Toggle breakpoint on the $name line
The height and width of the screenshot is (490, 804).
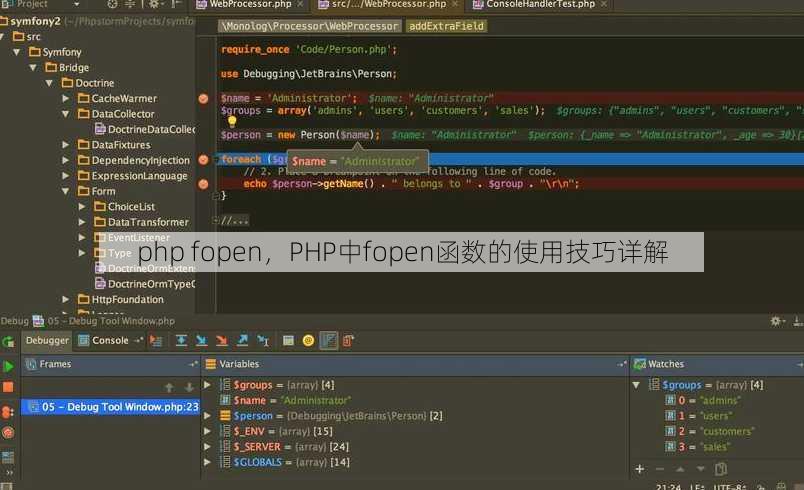[204, 98]
